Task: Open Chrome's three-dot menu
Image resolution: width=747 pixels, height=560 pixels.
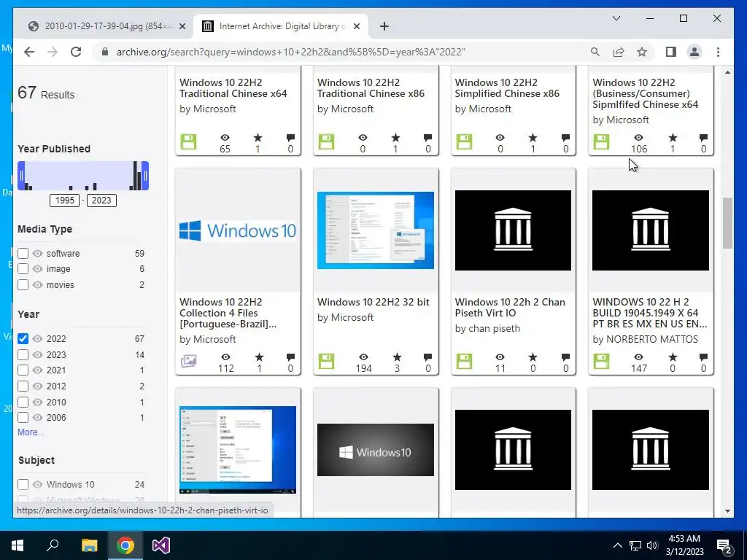Action: (718, 52)
